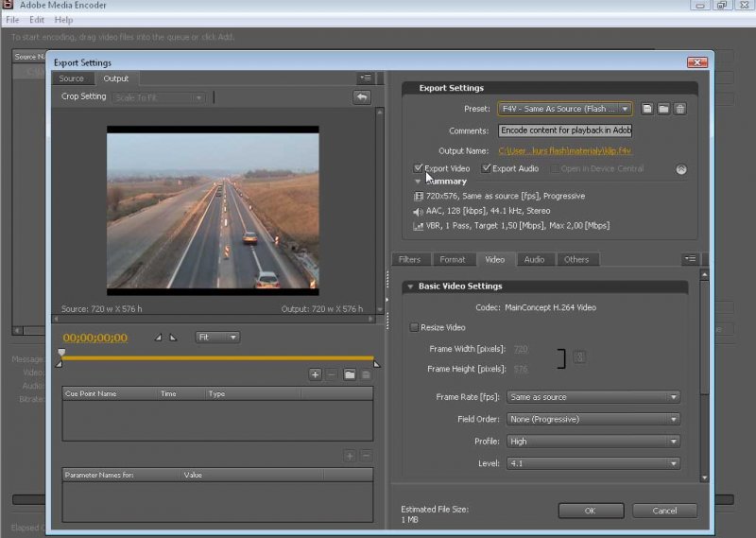Viewport: 756px width, 538px height.
Task: Open the Frame Rate dropdown
Action: [593, 397]
